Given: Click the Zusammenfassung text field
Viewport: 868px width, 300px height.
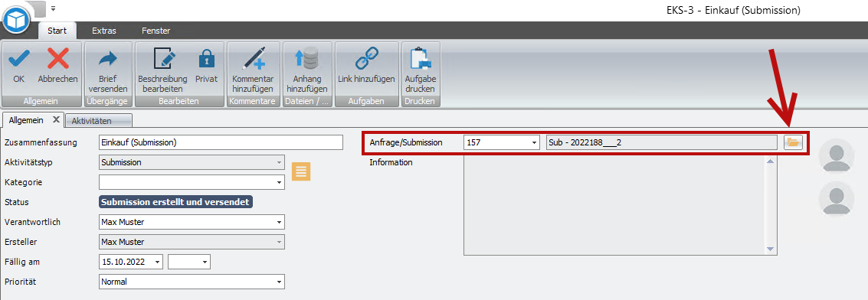Looking at the screenshot, I should [221, 142].
